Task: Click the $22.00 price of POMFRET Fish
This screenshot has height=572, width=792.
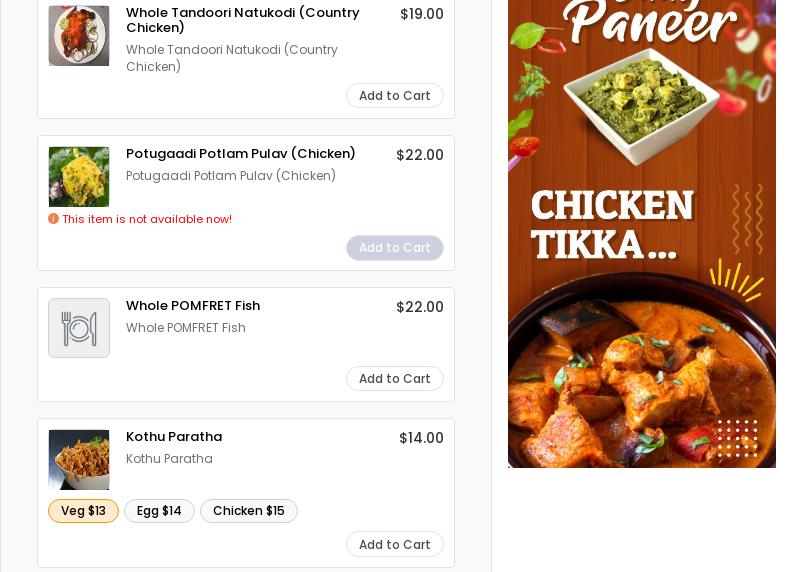Action: point(420,307)
